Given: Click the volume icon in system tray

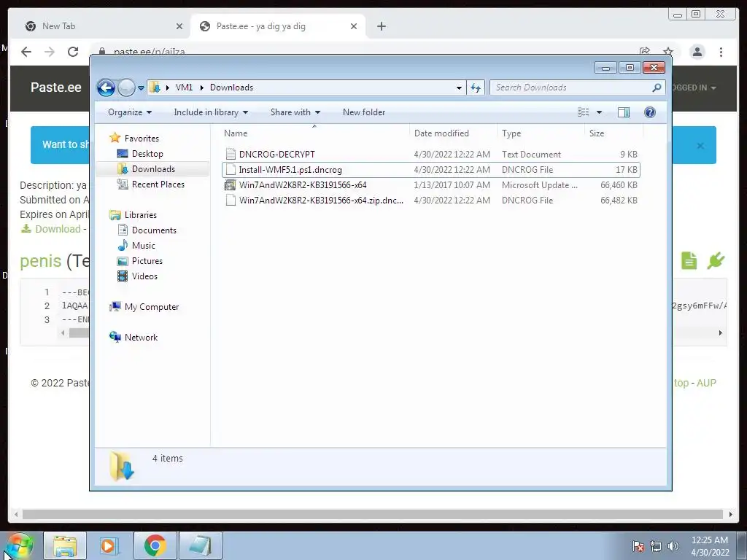Looking at the screenshot, I should (x=673, y=546).
